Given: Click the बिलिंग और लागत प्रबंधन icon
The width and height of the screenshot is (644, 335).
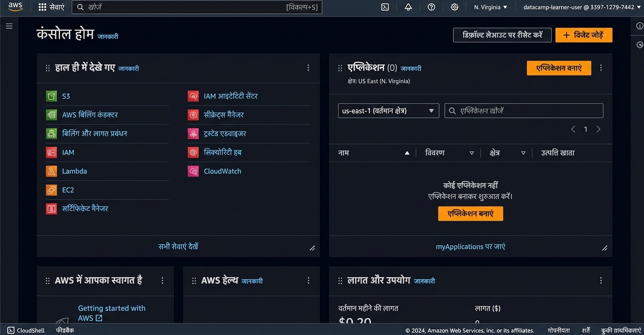Looking at the screenshot, I should (51, 133).
